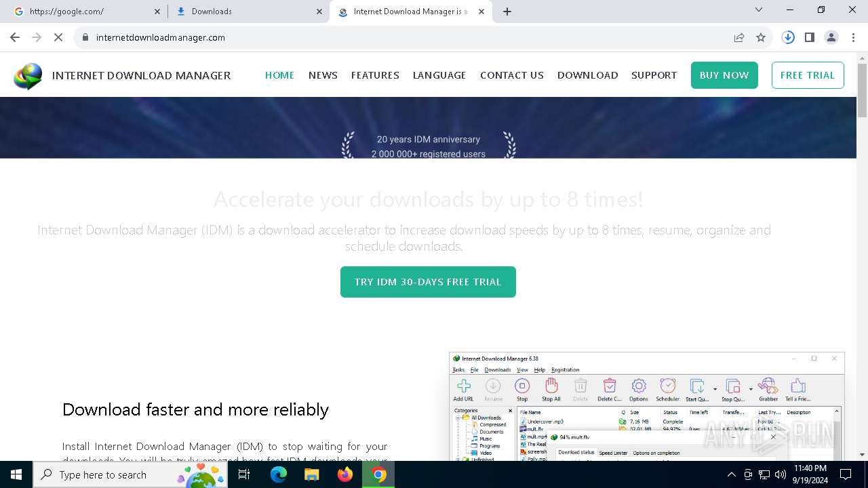Launch Microsoft Edge from the taskbar
This screenshot has height=488, width=868.
(x=279, y=474)
